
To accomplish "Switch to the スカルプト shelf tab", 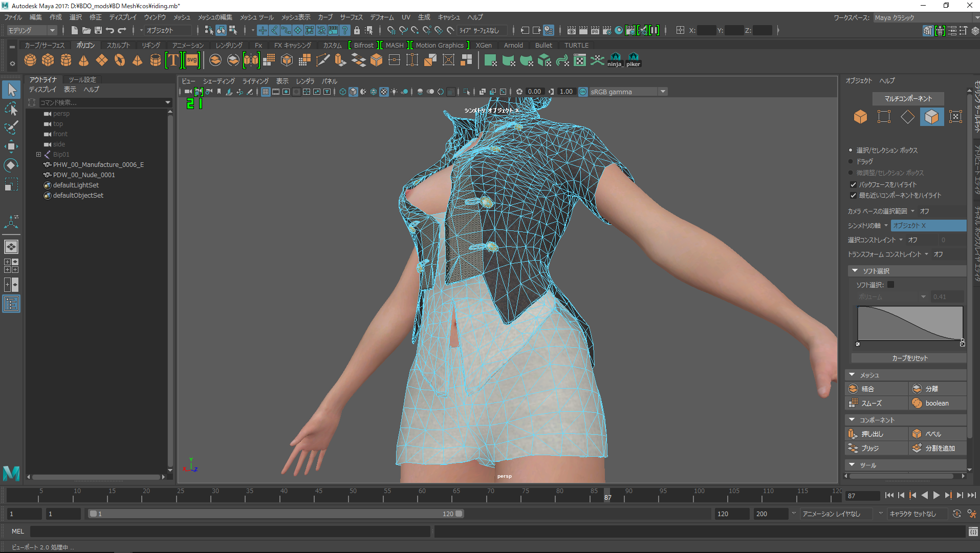I will [118, 45].
